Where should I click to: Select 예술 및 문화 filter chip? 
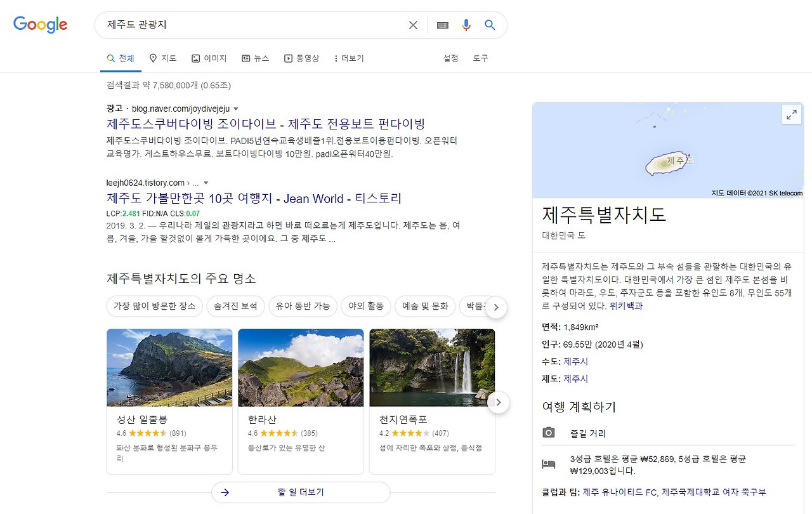425,306
